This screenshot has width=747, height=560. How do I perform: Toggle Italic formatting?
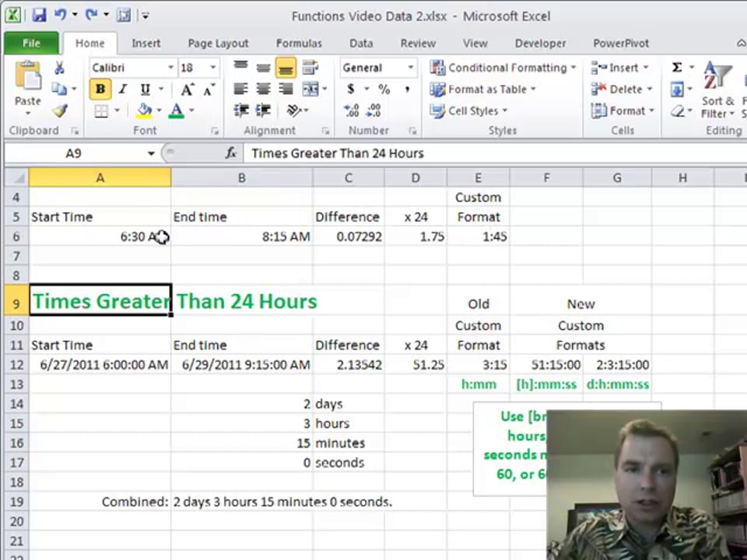click(x=123, y=89)
